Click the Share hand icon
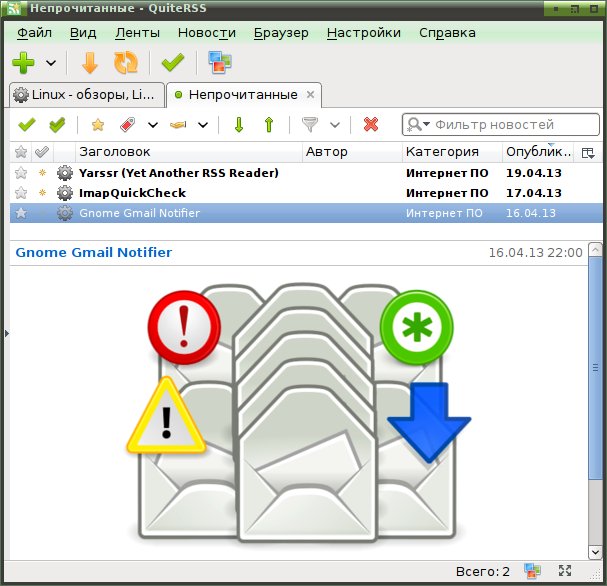Viewport: 607px width, 586px height. (178, 125)
